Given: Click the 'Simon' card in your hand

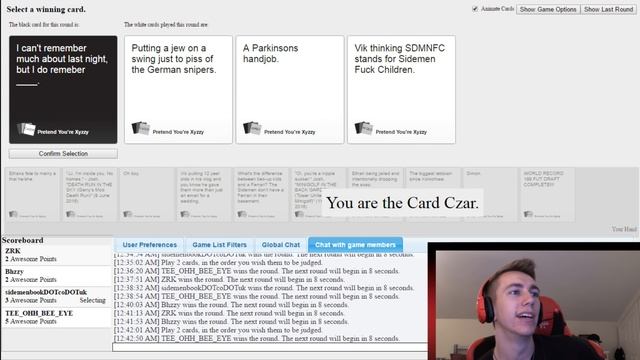Looking at the screenshot, I should pos(490,195).
